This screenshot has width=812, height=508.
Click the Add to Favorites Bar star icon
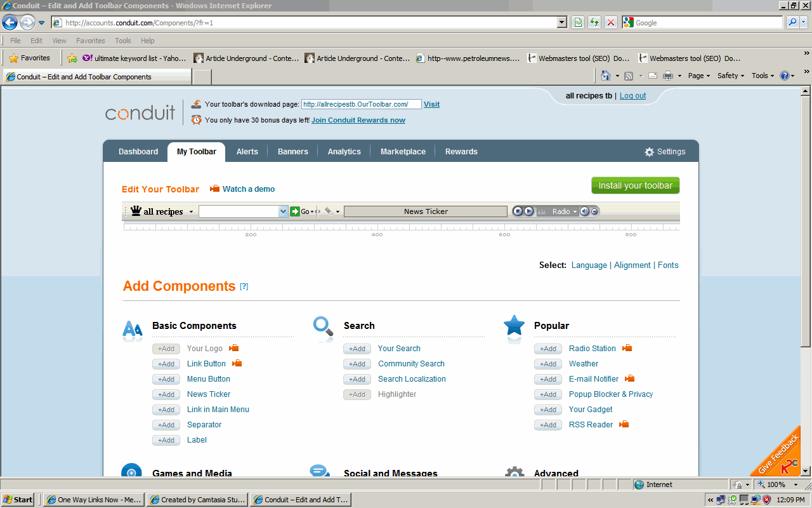coord(72,58)
